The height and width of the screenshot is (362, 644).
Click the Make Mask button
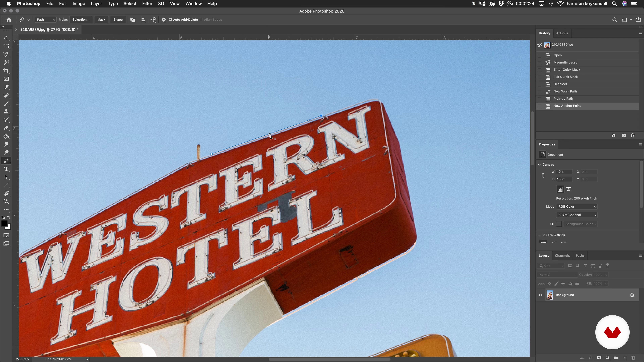[x=101, y=20]
